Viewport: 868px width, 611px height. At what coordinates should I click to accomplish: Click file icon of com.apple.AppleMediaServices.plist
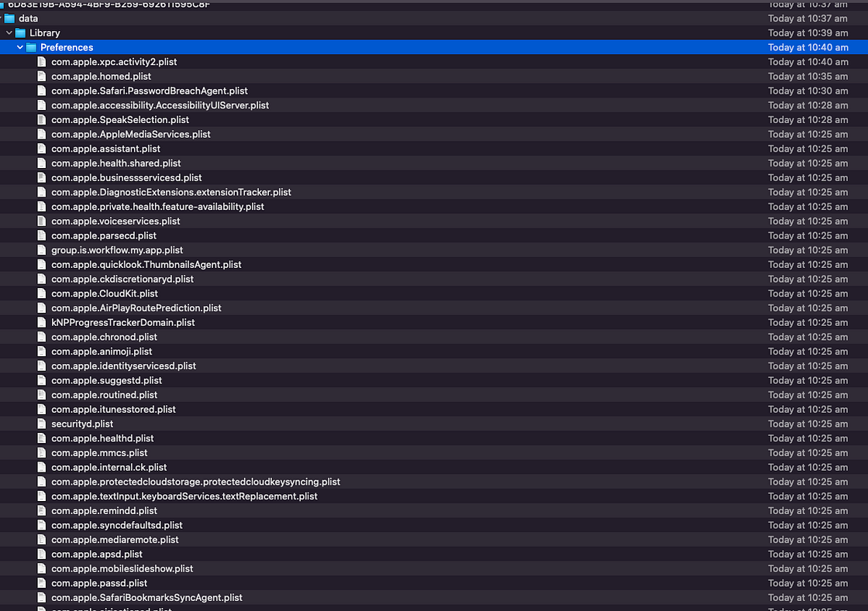tap(42, 135)
